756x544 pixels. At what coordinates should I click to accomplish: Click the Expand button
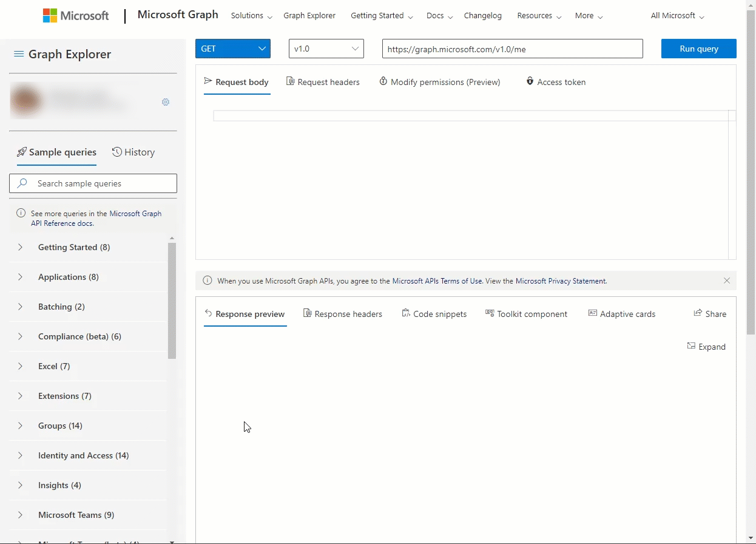point(706,347)
